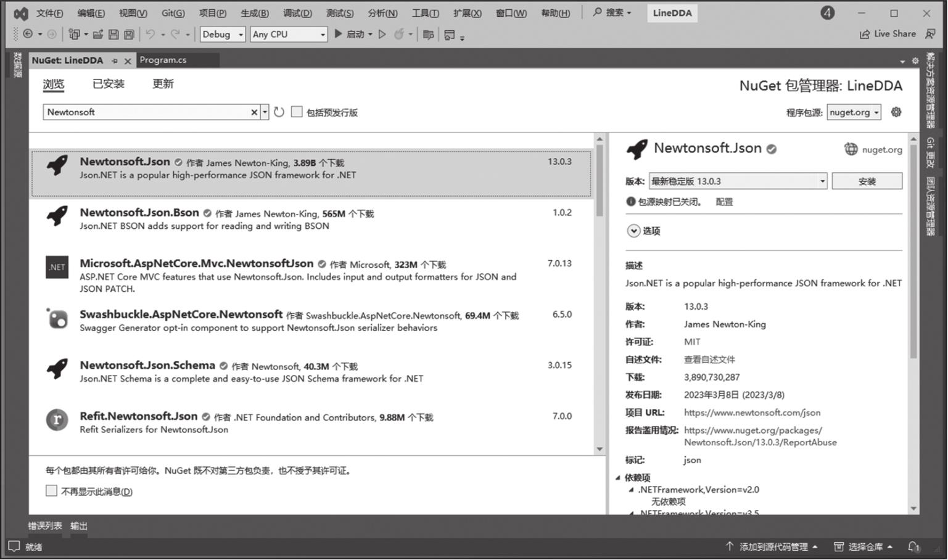Close the NuGet: LineDDA tab
This screenshot has width=948, height=560.
click(x=128, y=60)
